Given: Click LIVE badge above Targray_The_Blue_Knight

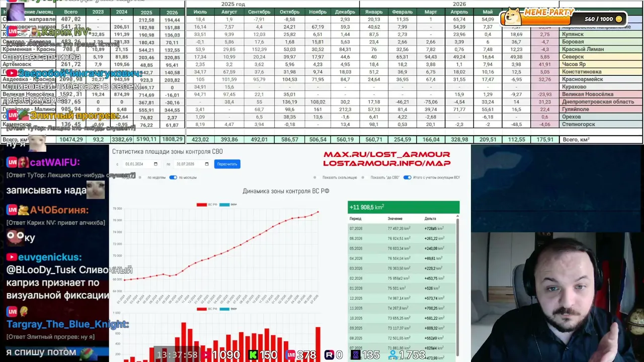Looking at the screenshot, I should (x=12, y=312).
